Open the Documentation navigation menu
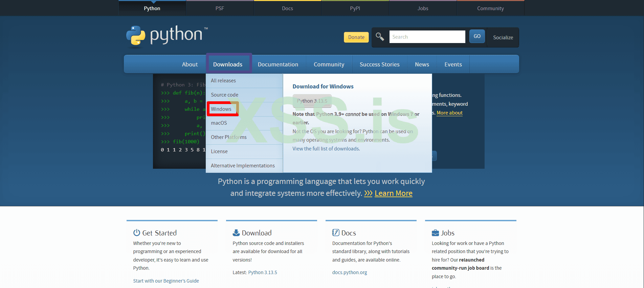The width and height of the screenshot is (644, 288). pyautogui.click(x=278, y=64)
